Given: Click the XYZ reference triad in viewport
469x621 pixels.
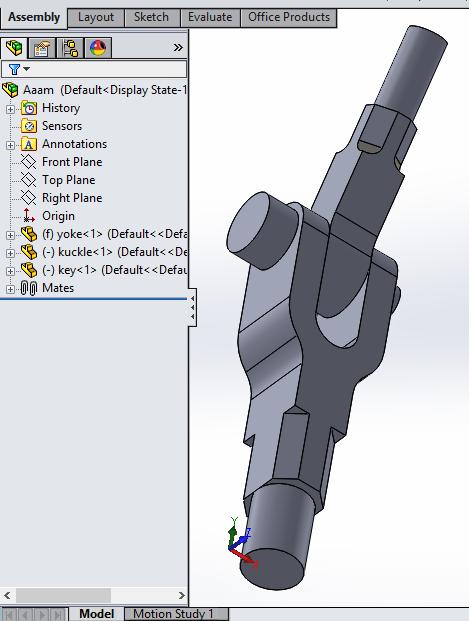Looking at the screenshot, I should click(242, 543).
